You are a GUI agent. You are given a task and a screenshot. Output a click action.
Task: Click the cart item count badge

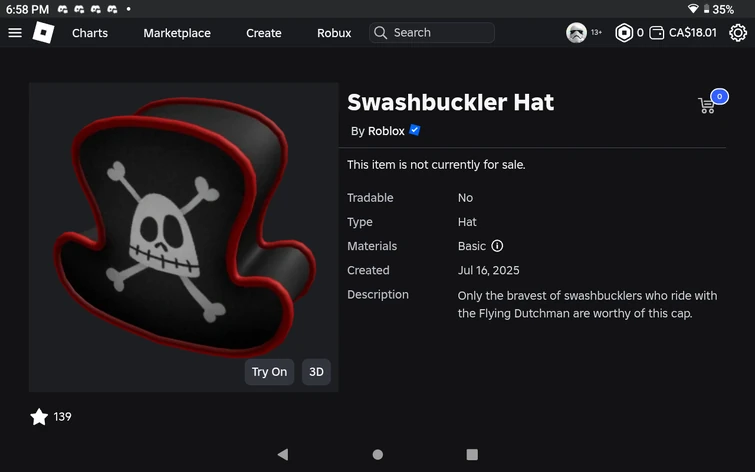(719, 96)
